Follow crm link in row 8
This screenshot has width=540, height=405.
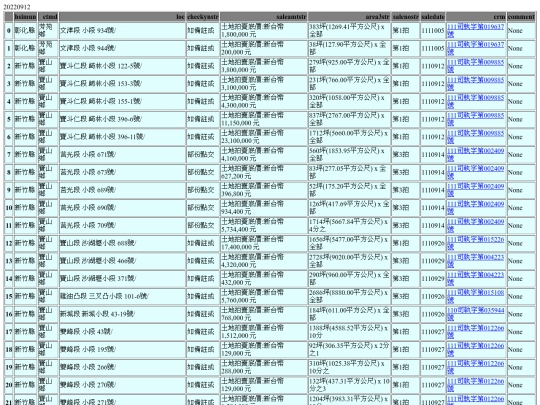[x=475, y=172]
